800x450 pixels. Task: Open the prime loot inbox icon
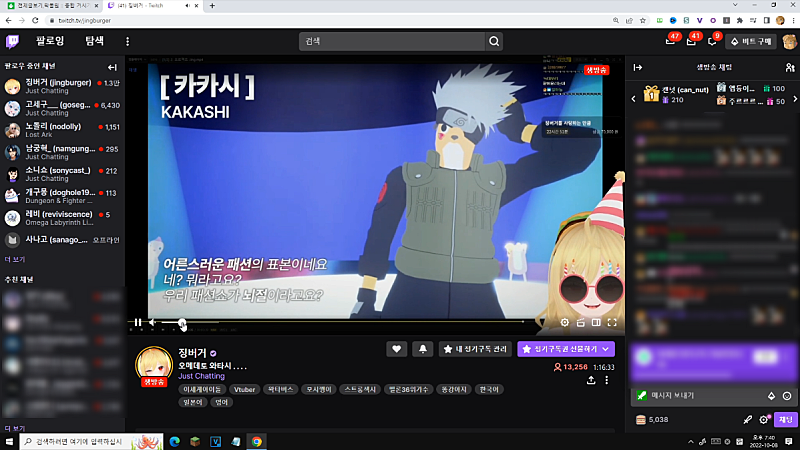671,41
